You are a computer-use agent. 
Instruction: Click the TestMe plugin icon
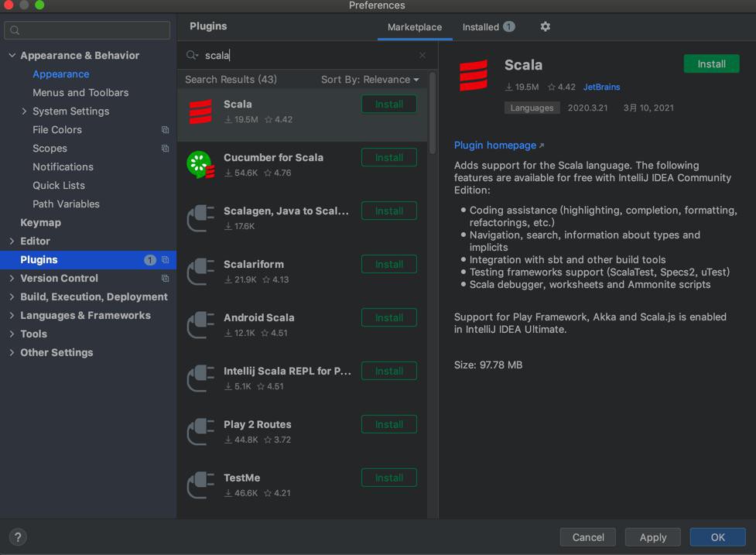pos(200,485)
